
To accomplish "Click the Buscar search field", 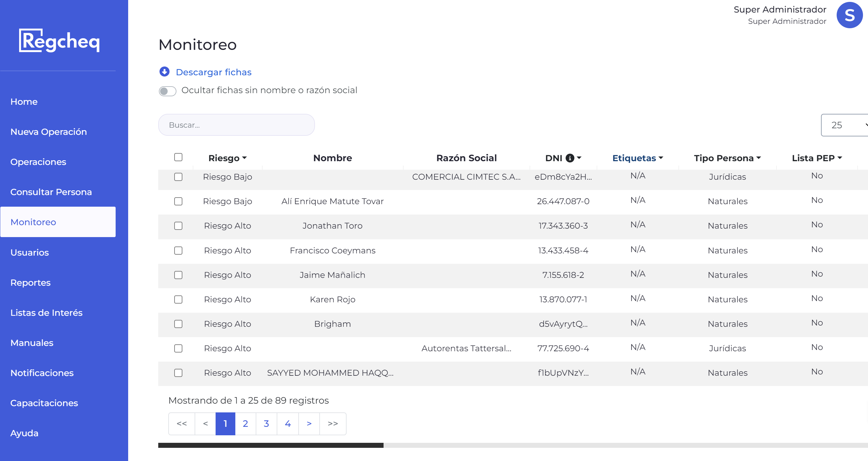I will (237, 125).
